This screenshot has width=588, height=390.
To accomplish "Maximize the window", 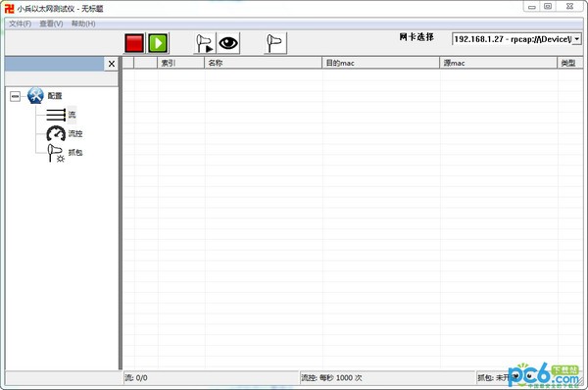I will (548, 7).
